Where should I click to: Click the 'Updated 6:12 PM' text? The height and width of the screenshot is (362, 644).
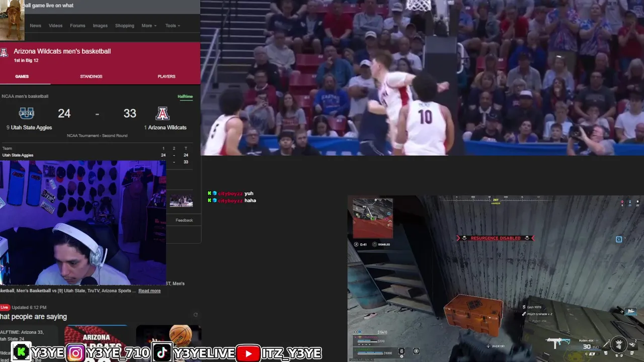[29, 307]
